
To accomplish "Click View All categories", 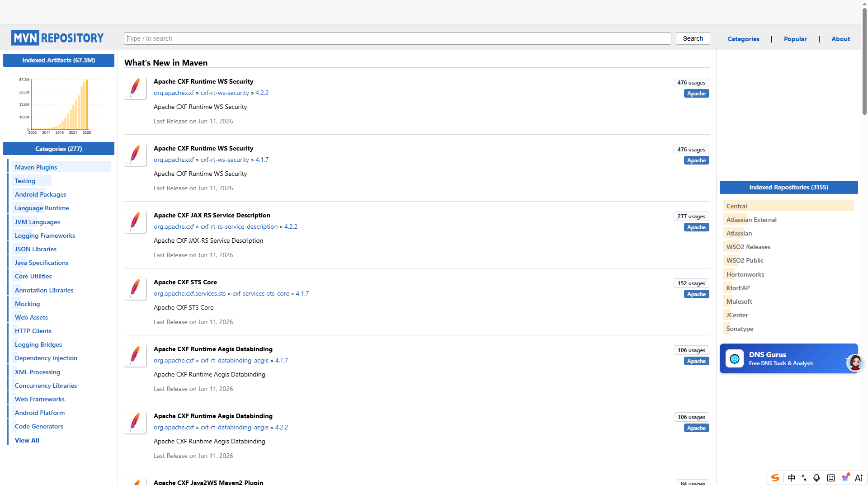I will 27,440.
